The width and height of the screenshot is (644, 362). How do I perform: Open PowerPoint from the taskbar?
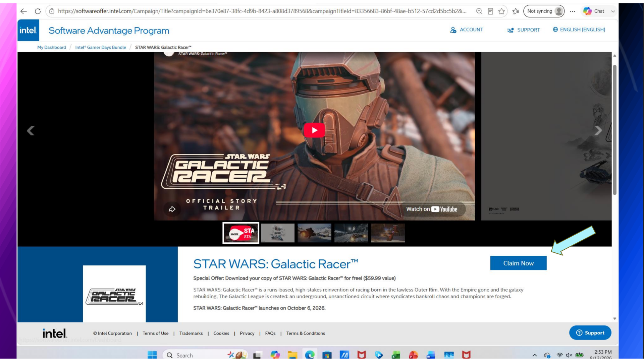tap(414, 355)
